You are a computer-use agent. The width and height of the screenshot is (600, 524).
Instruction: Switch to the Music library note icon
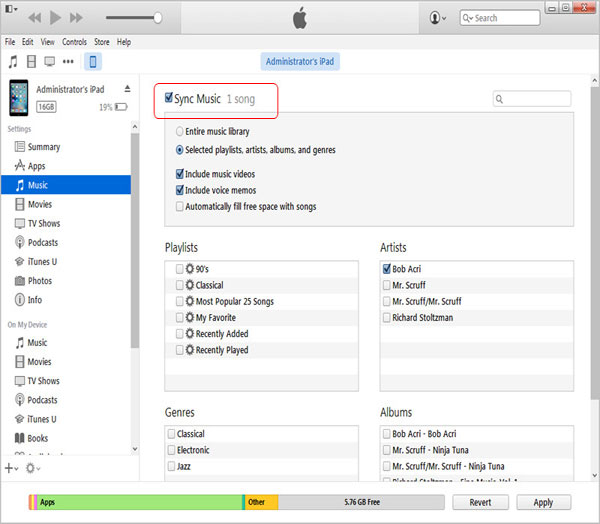tap(13, 61)
